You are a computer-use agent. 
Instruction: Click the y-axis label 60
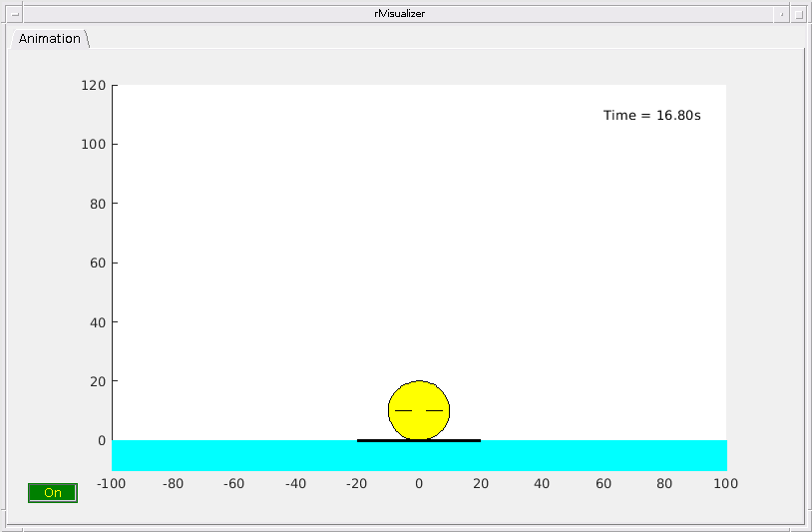(x=98, y=264)
